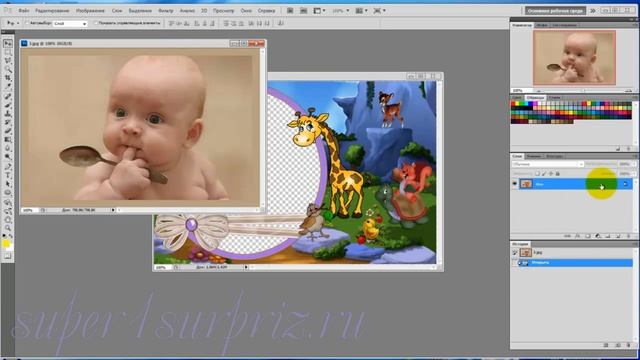
Task: Select the Quick Selection tool
Action: (8, 69)
